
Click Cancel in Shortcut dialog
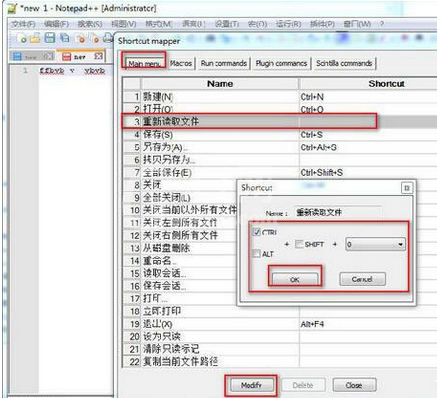(x=362, y=279)
